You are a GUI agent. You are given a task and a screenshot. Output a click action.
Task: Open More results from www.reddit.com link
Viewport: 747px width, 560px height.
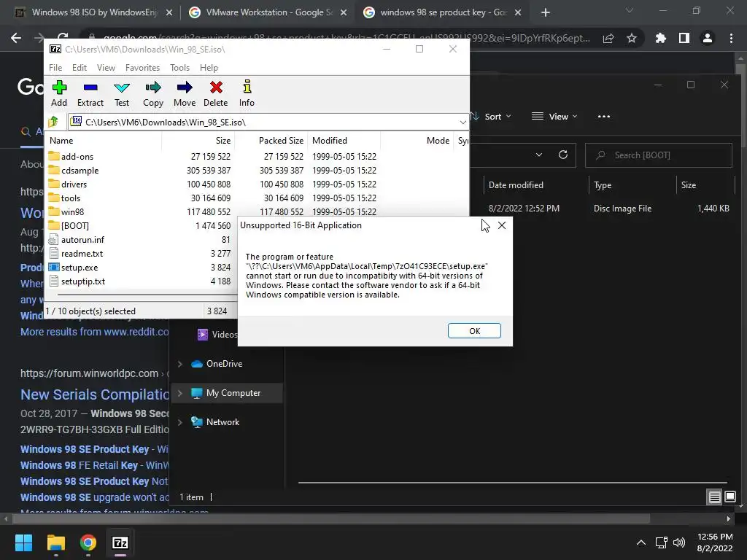pos(95,332)
